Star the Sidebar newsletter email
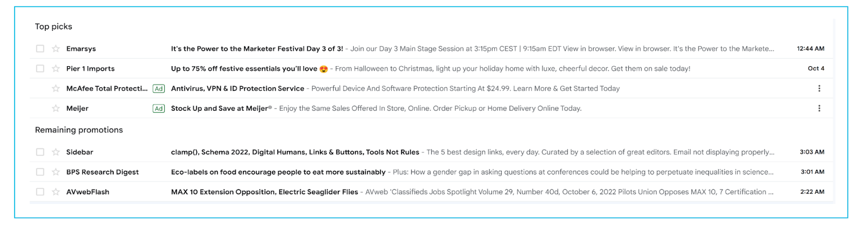The width and height of the screenshot is (868, 231). pos(55,152)
